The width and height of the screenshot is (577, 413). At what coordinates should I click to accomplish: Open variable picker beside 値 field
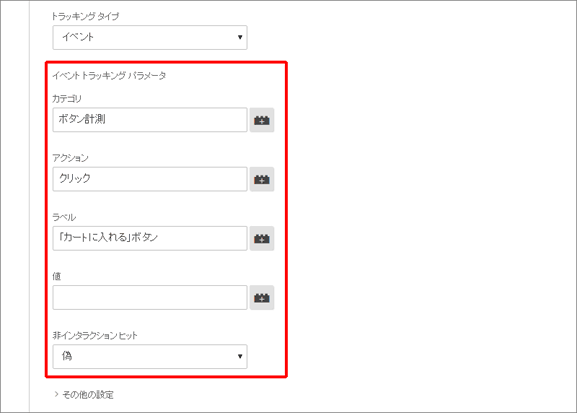(262, 297)
